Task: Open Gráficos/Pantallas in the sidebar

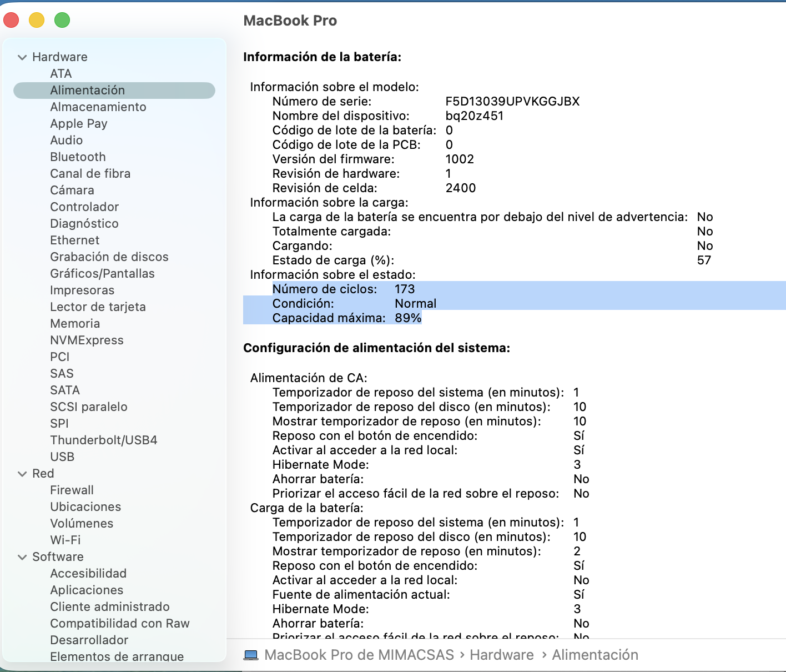Action: pos(103,274)
